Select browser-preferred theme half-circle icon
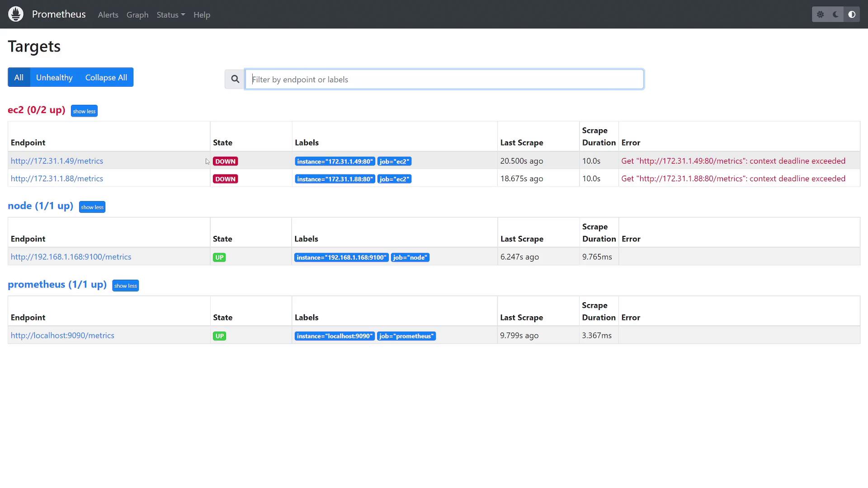 (x=852, y=14)
